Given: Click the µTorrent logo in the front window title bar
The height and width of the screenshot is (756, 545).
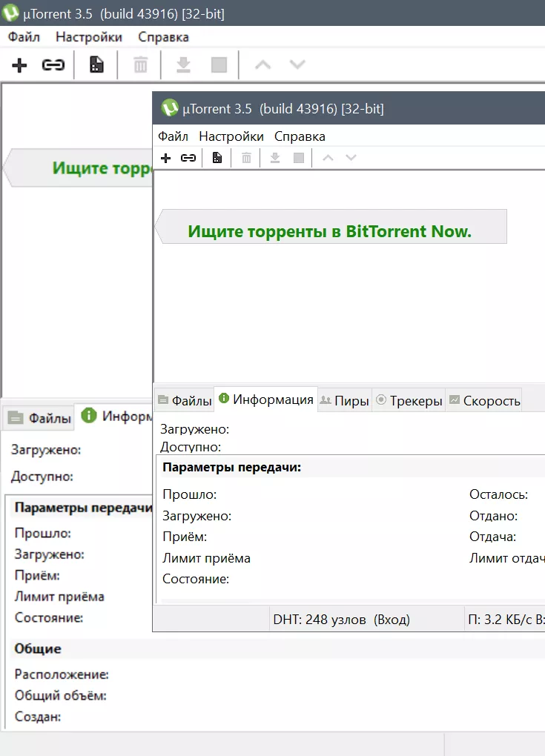Looking at the screenshot, I should coord(170,108).
